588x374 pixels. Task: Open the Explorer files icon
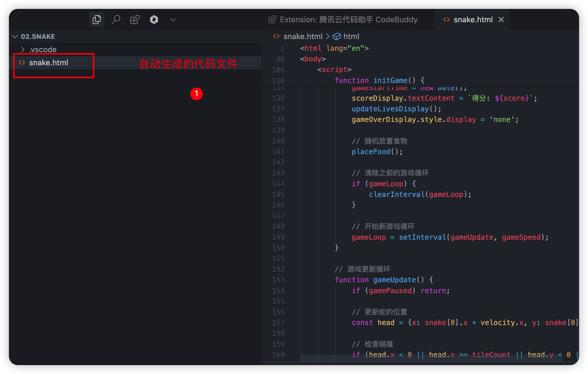click(97, 20)
